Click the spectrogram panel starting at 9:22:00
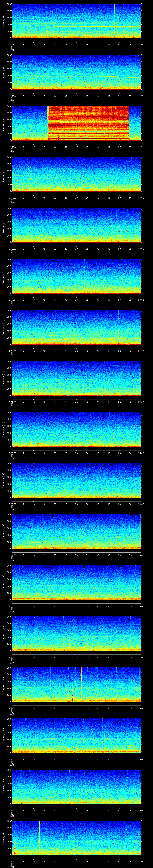 (x=76, y=429)
